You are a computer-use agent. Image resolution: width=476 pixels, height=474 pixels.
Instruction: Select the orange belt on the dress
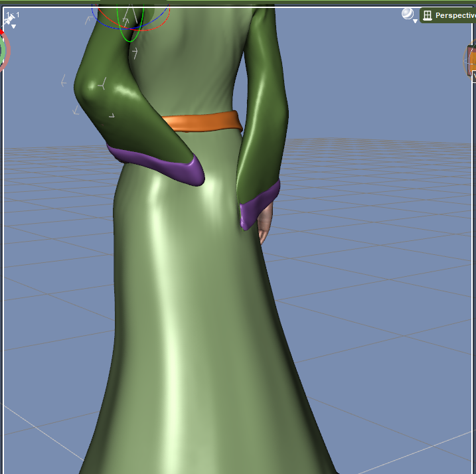(201, 122)
